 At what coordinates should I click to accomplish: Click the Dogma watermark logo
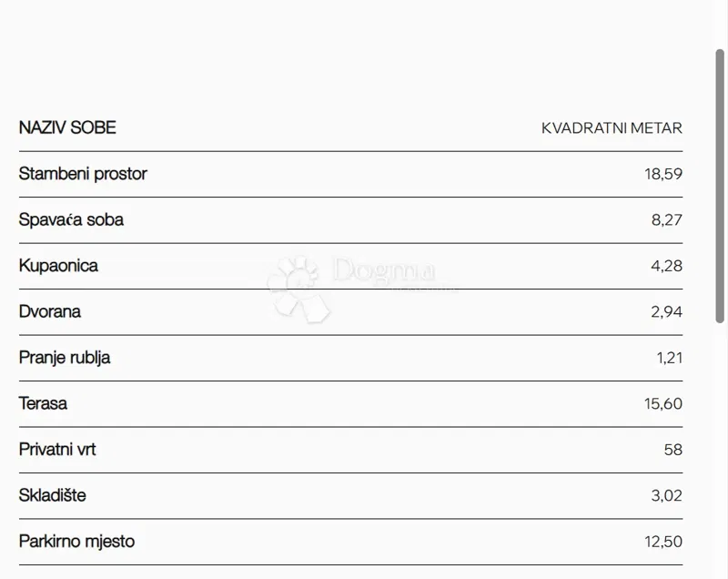(353, 288)
